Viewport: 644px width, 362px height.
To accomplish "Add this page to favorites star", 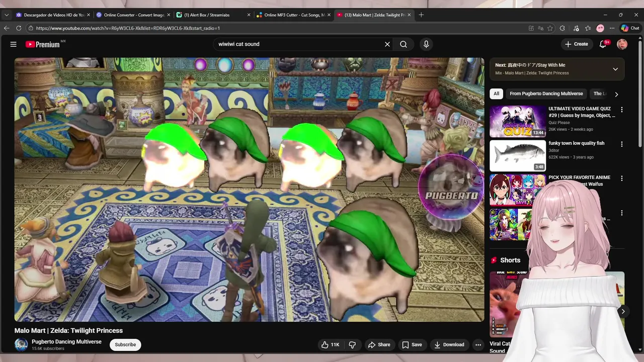I will [x=550, y=28].
